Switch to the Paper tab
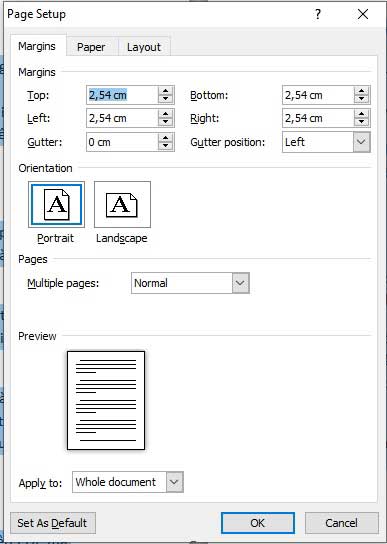Image resolution: width=387 pixels, height=544 pixels. [x=91, y=47]
